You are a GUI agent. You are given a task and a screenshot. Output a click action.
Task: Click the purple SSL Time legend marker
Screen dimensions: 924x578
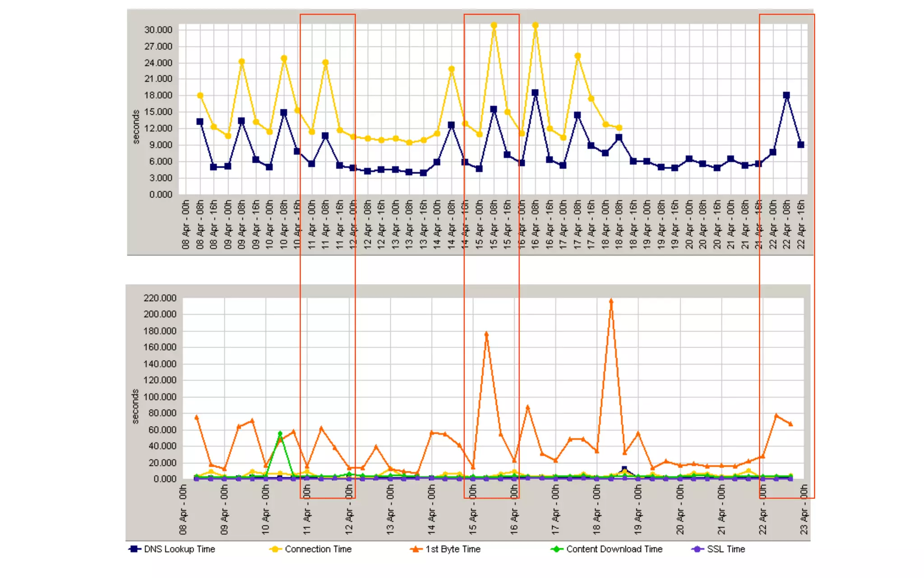[x=698, y=549]
